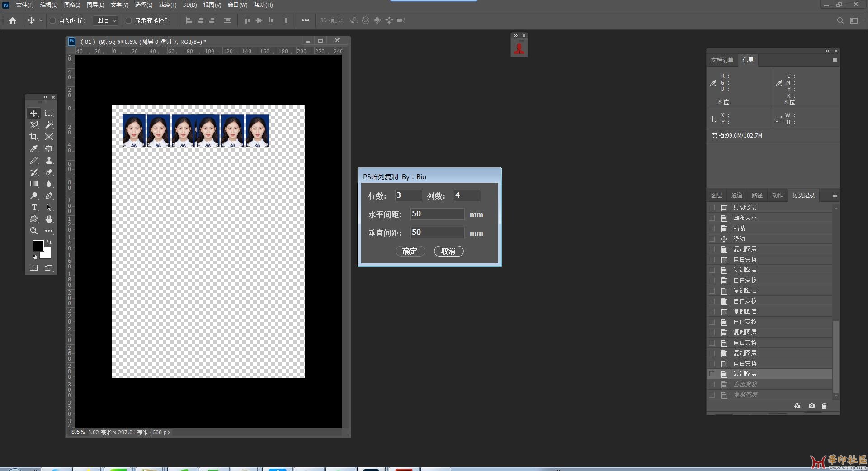Open the info panel options menu

(835, 60)
